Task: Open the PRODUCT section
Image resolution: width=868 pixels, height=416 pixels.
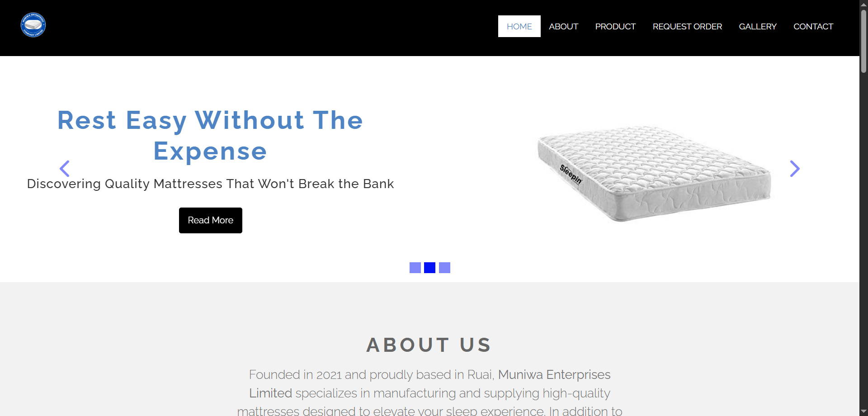Action: click(615, 26)
